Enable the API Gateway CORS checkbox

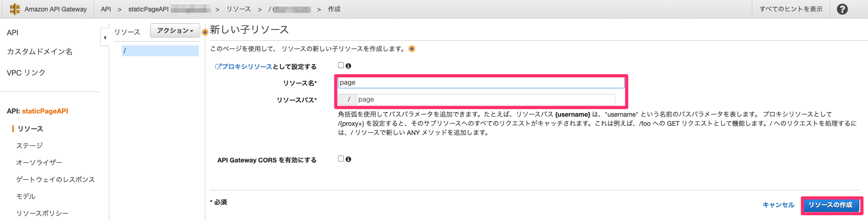pos(341,159)
